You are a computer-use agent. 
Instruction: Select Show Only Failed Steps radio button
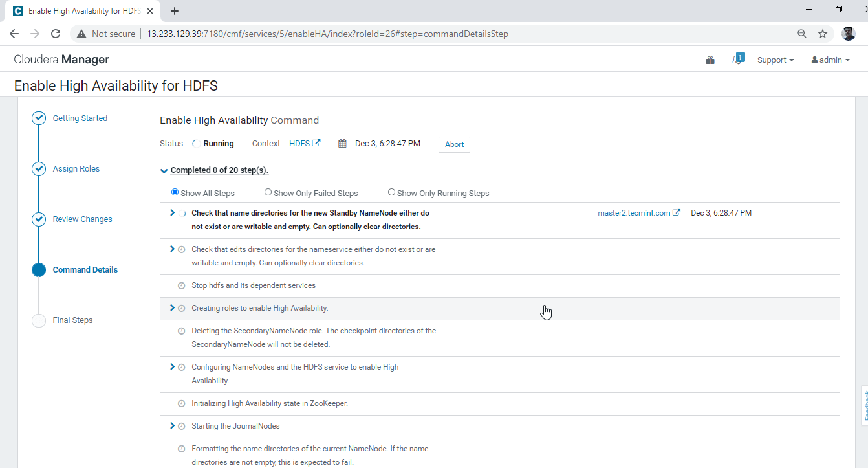tap(268, 192)
